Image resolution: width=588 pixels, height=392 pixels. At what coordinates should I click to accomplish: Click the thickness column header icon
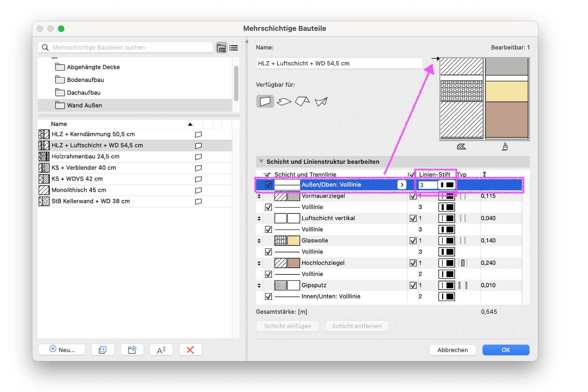click(484, 175)
